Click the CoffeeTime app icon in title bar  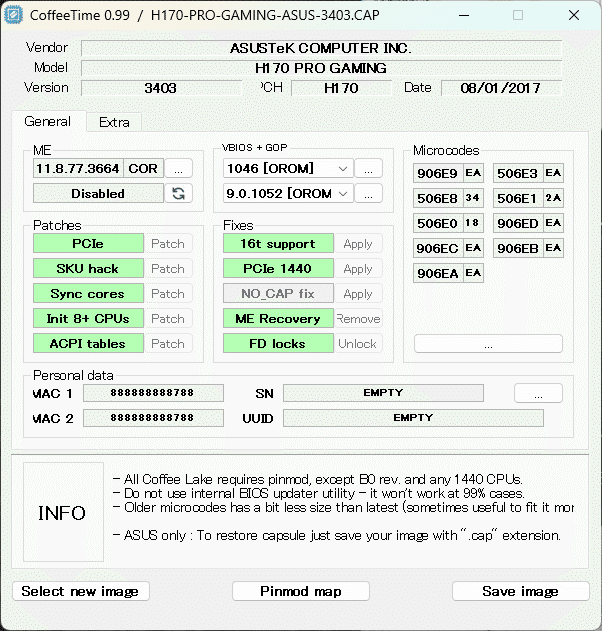(x=14, y=15)
